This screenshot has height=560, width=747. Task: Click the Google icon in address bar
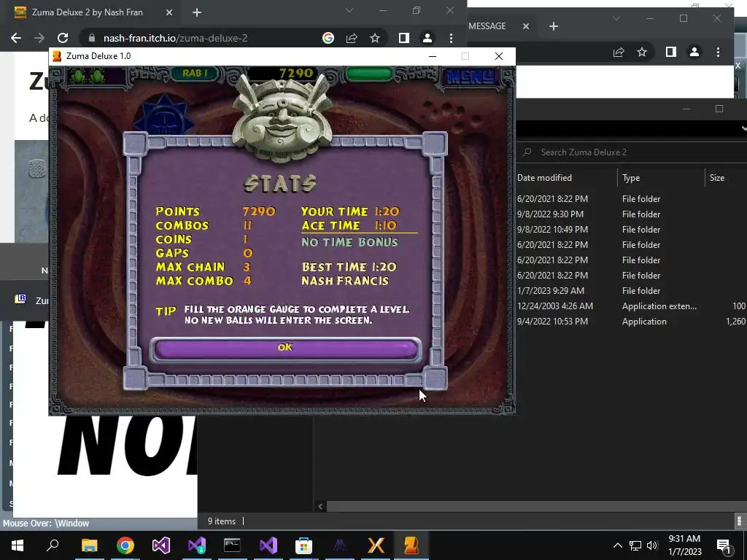pos(328,38)
